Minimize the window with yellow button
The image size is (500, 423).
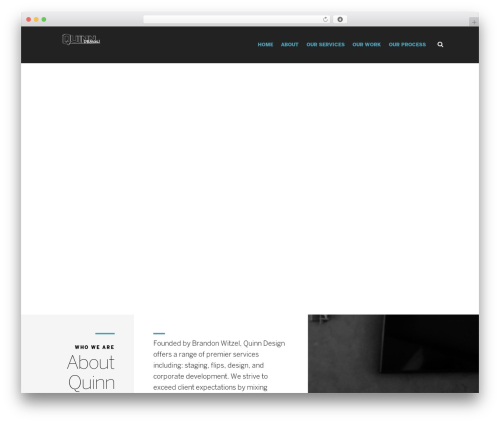(36, 20)
